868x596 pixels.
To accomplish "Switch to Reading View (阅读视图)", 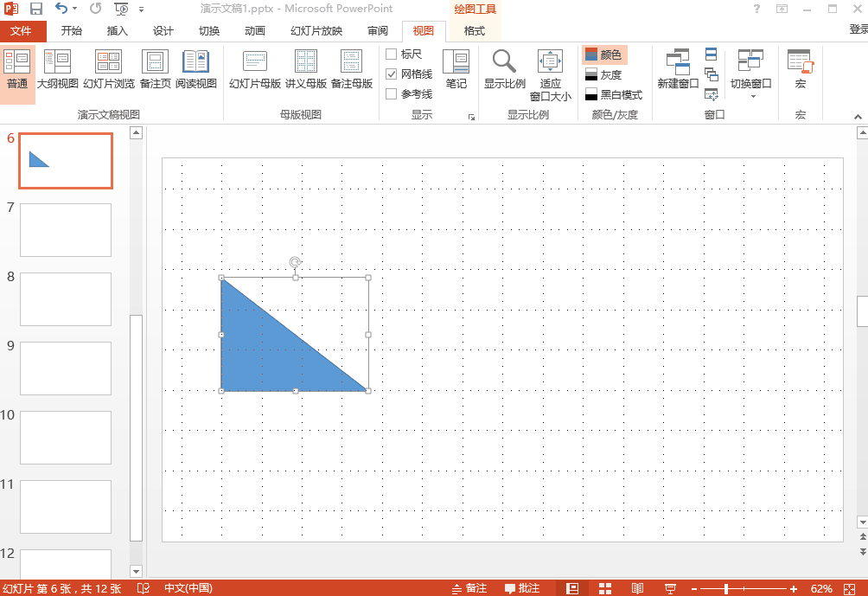I will click(x=196, y=69).
